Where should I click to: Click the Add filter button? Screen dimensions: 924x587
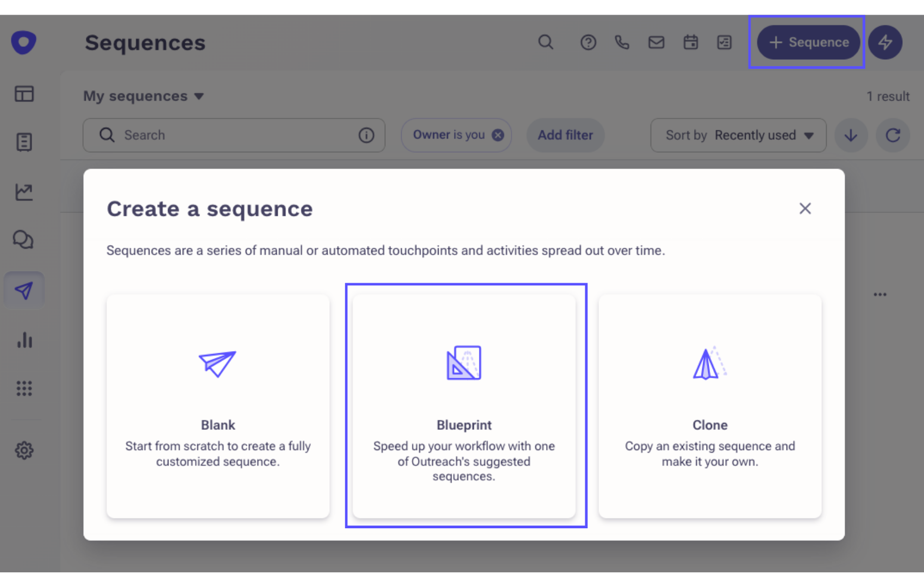click(x=565, y=135)
